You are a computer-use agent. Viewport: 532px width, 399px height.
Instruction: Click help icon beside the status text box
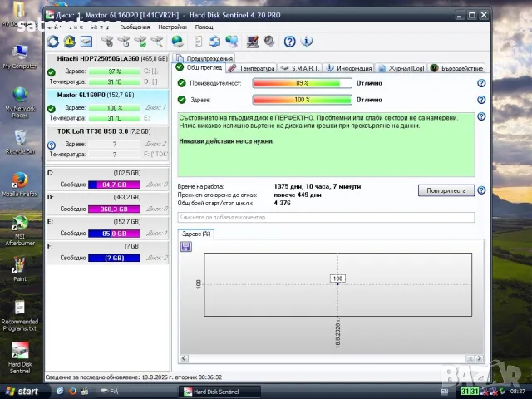(x=481, y=116)
